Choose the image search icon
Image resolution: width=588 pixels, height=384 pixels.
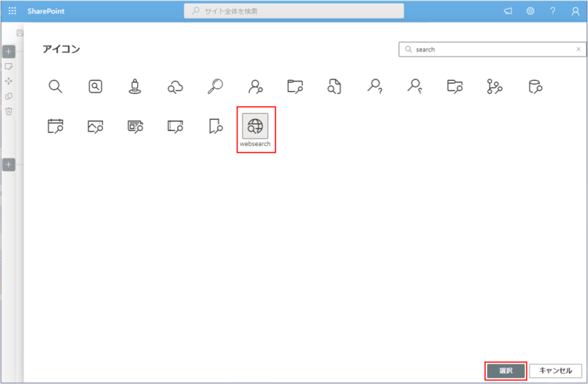tap(96, 126)
